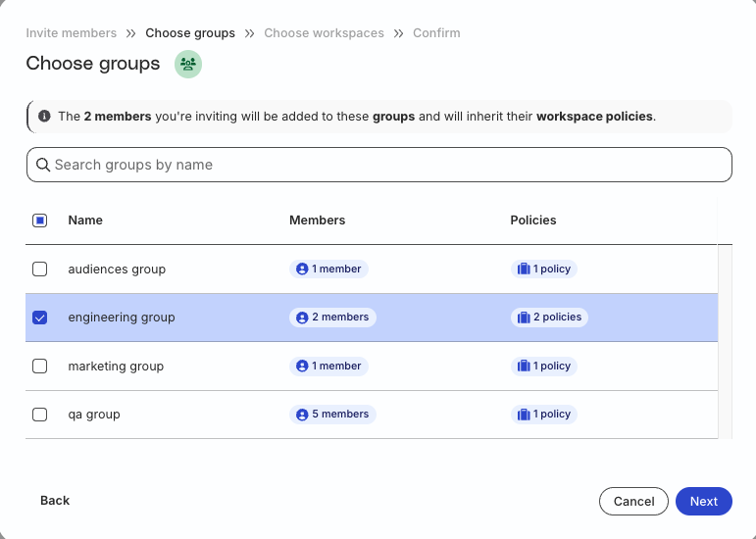The height and width of the screenshot is (539, 756).
Task: Click the info icon in the notice banner
Action: [44, 116]
